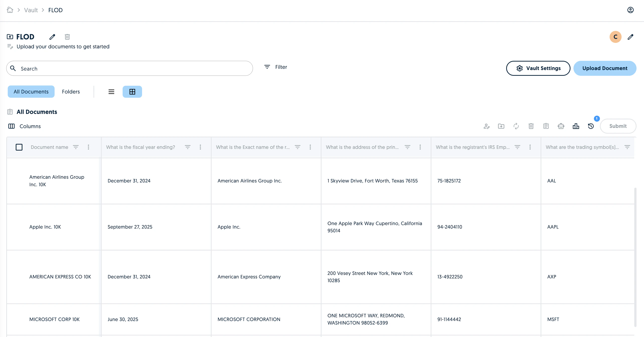
Task: Click the pencil icon beside the FLOD title
Action: click(52, 37)
